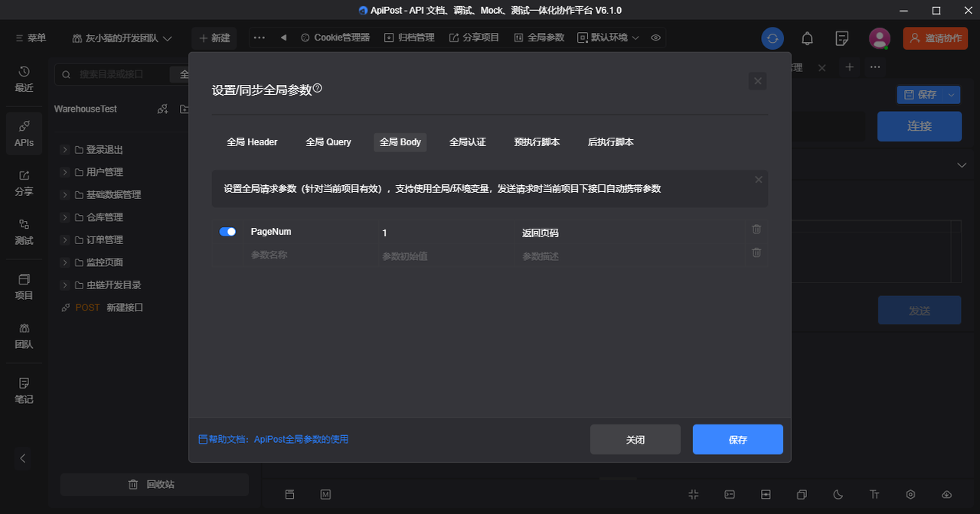Disable the PageNum parameter toggle

[x=227, y=231]
